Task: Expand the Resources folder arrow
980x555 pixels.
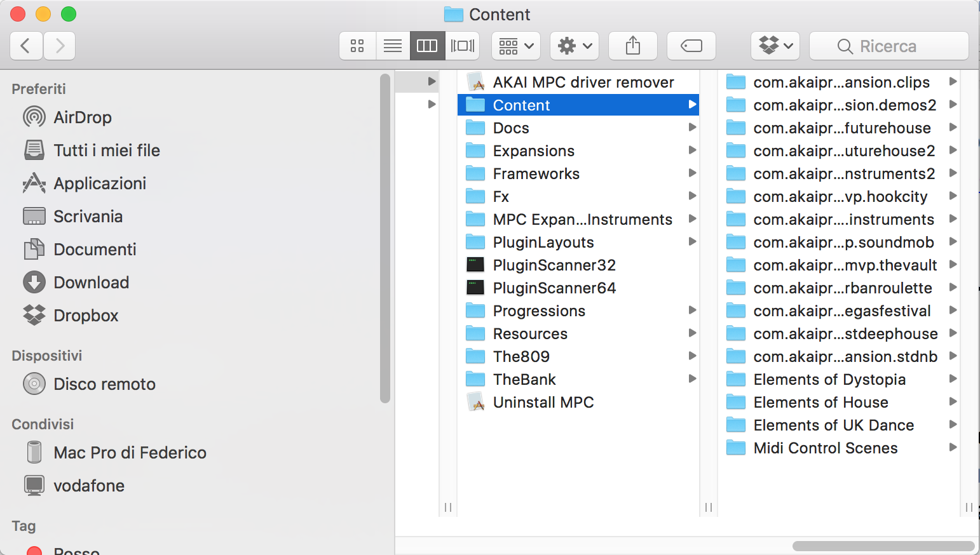Action: point(692,333)
